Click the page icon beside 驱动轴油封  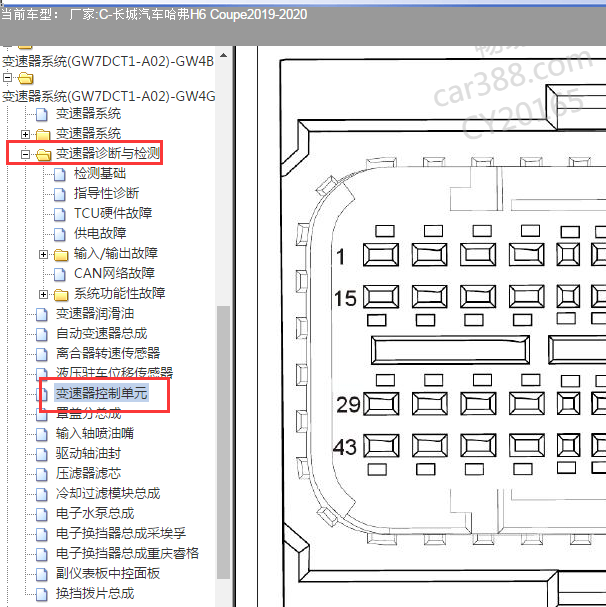click(41, 454)
